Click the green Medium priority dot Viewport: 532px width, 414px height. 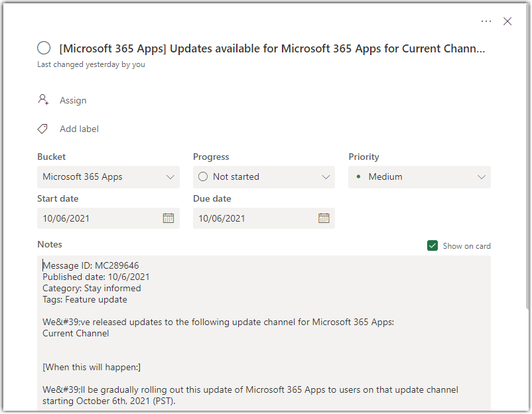359,176
